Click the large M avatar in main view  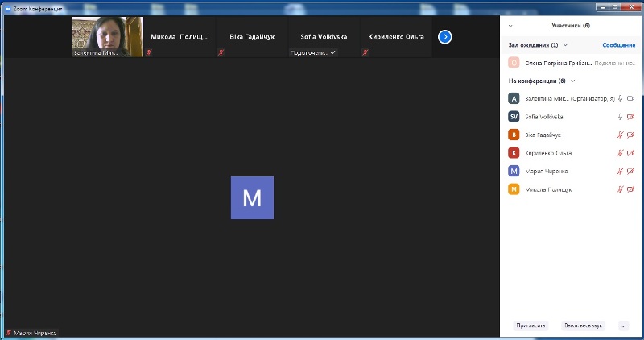coord(252,197)
